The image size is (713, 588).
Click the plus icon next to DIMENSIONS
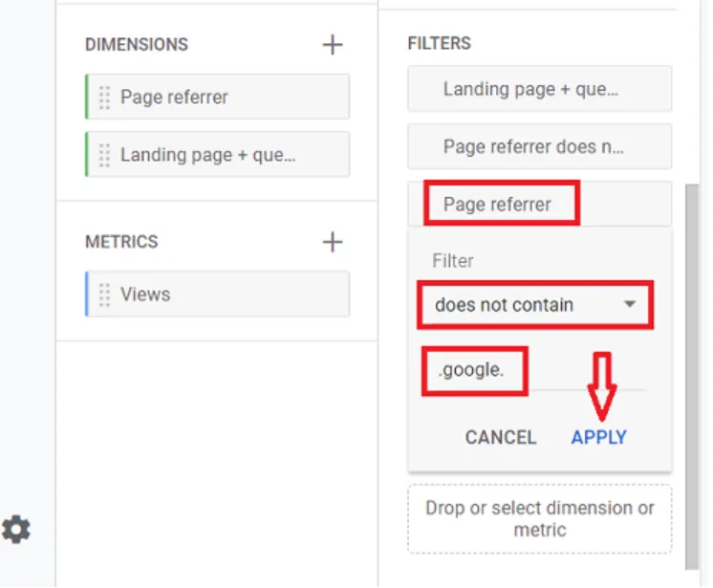(332, 44)
